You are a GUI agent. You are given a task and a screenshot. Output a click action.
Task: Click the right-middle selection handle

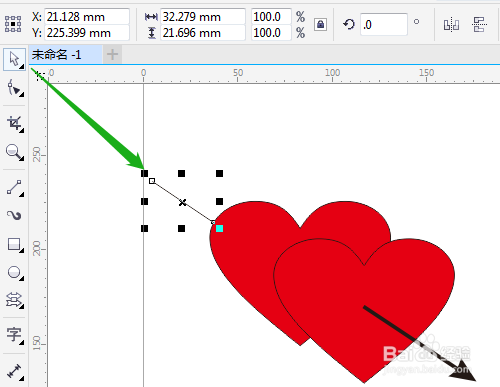(x=219, y=201)
